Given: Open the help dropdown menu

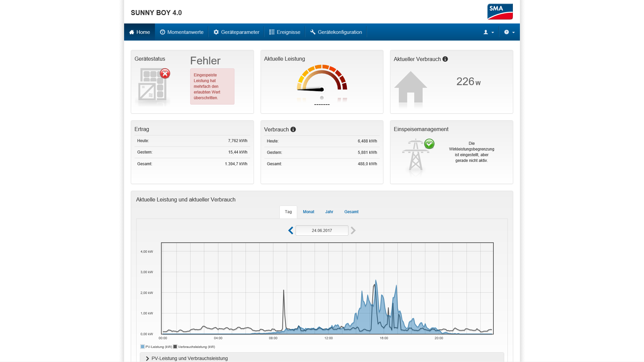Looking at the screenshot, I should [x=509, y=32].
